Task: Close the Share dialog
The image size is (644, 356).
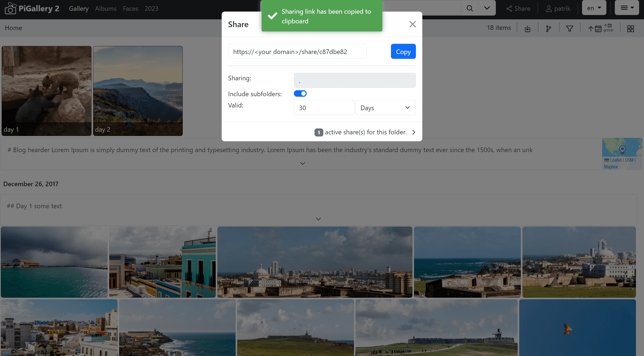Action: 412,24
